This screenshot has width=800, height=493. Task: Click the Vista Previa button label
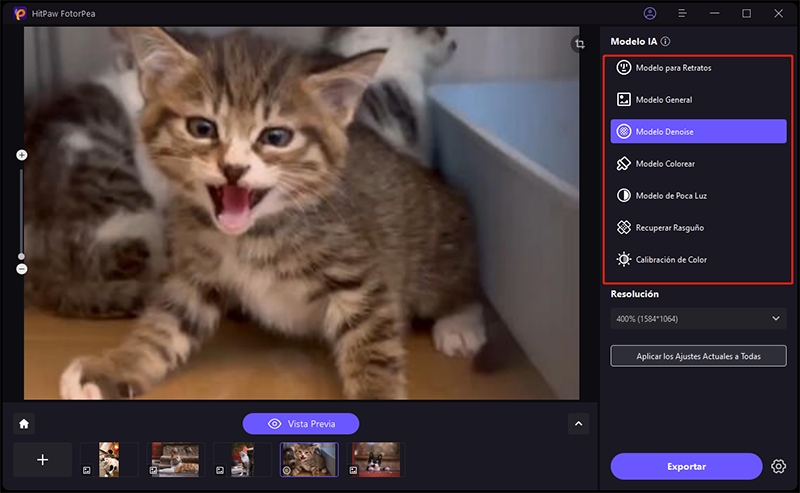311,424
